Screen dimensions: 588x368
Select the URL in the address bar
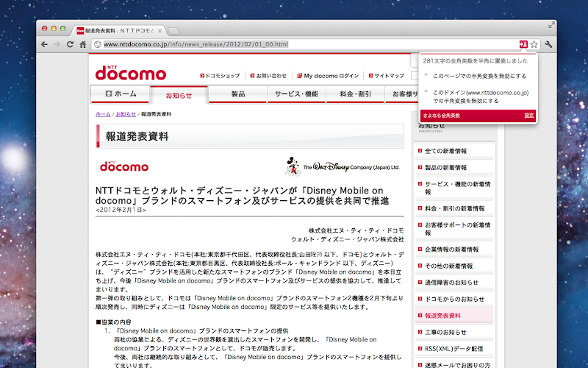click(196, 44)
